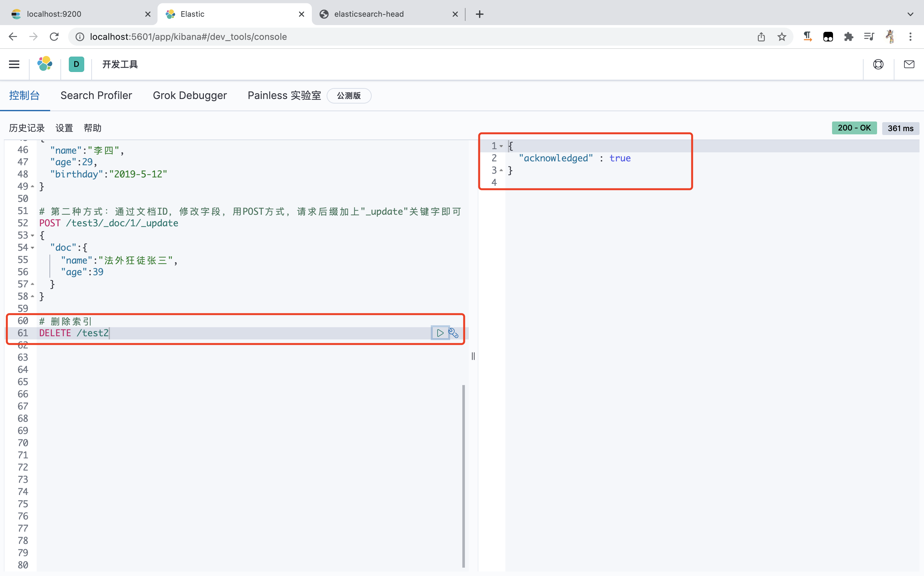924x576 pixels.
Task: Open the help lifebuoy icon in header
Action: [x=878, y=64]
